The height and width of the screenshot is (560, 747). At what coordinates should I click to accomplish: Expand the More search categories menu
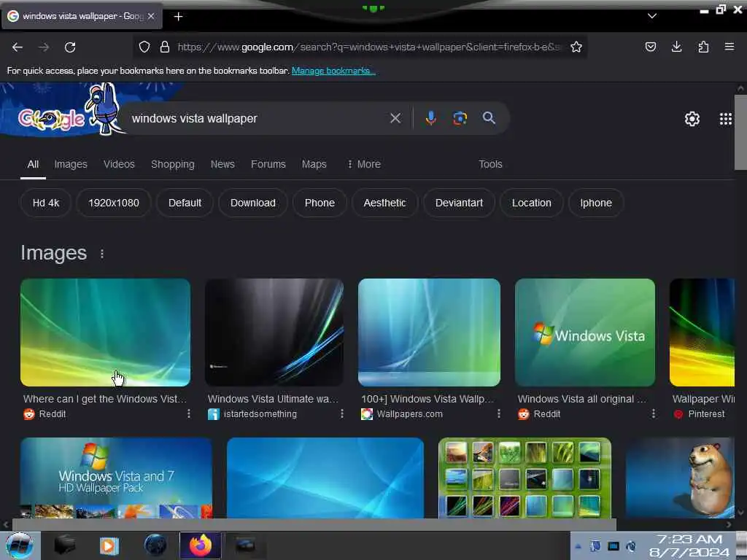(364, 164)
